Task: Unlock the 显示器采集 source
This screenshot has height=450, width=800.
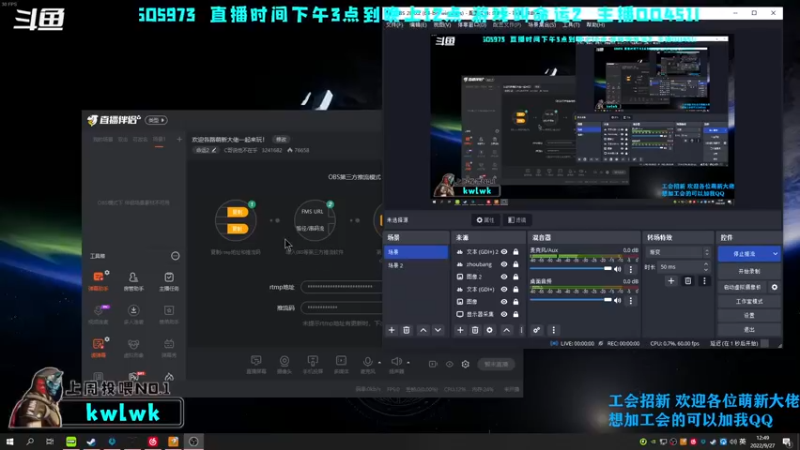Action: pos(516,314)
